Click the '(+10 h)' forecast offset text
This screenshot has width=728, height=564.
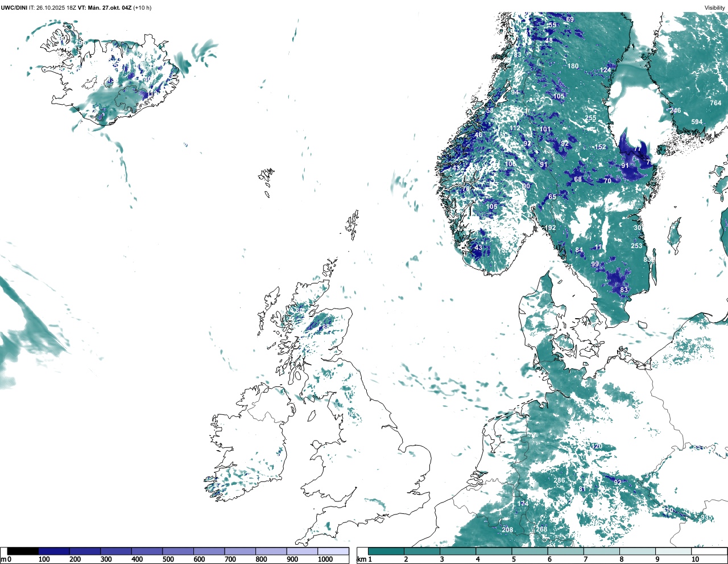pyautogui.click(x=142, y=8)
